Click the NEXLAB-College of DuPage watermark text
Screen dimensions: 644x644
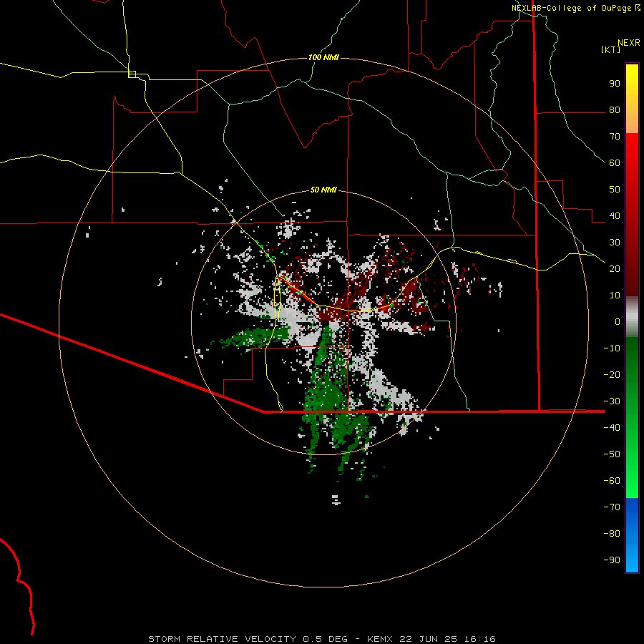[575, 8]
